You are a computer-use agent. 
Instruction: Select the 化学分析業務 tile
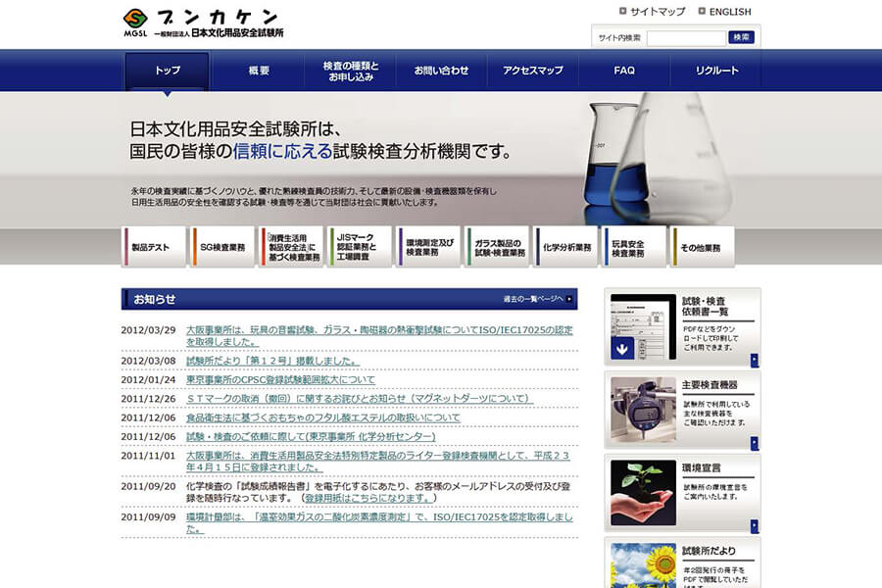point(565,246)
